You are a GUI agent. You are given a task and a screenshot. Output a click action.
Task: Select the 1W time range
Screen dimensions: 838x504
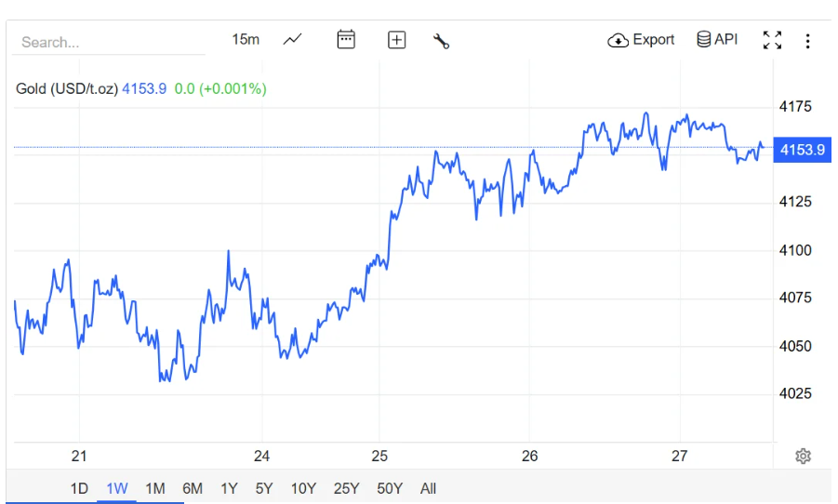[x=116, y=488]
